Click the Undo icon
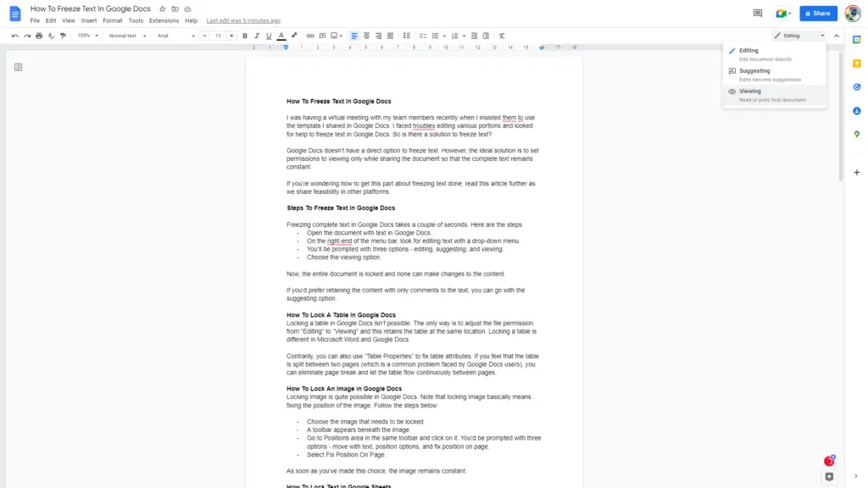This screenshot has width=868, height=488. [15, 36]
